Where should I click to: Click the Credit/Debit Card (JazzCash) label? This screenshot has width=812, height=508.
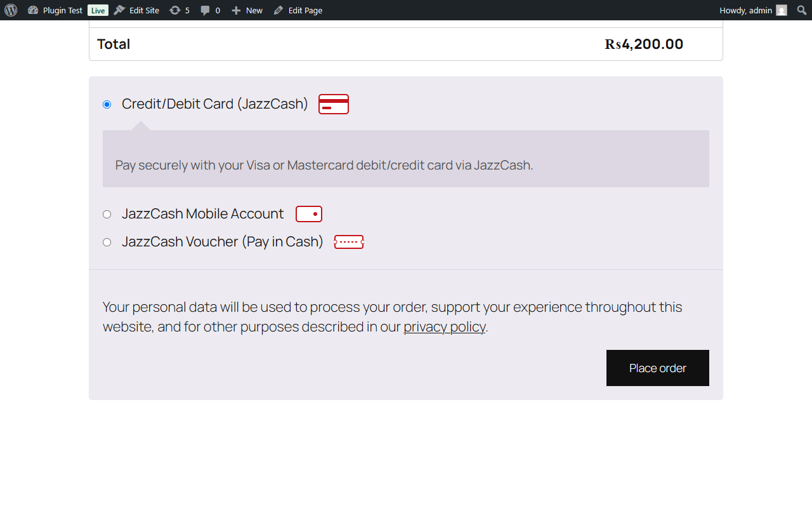215,104
